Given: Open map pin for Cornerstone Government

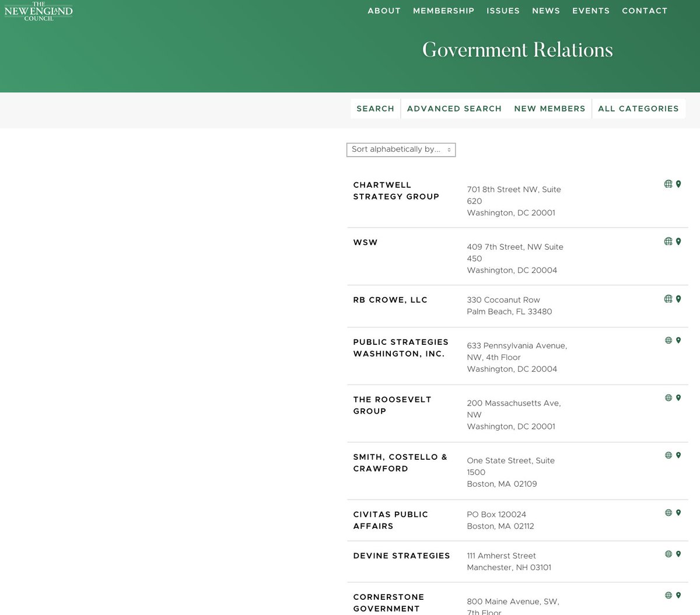Looking at the screenshot, I should (678, 595).
